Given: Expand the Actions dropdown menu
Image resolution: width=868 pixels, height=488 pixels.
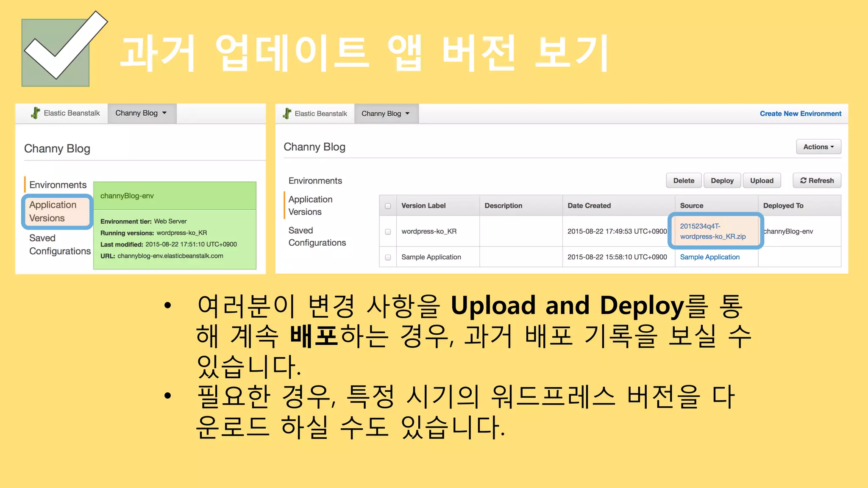Looking at the screenshot, I should tap(818, 147).
